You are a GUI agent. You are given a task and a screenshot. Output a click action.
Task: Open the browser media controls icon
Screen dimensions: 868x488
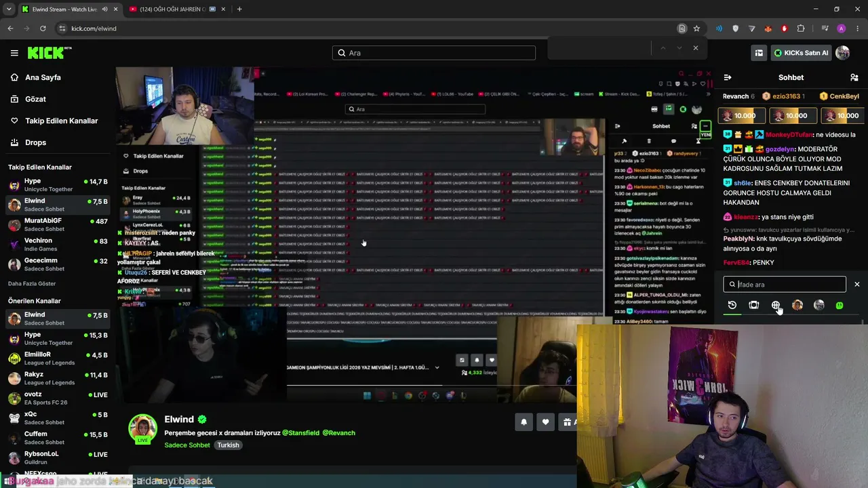pos(825,28)
